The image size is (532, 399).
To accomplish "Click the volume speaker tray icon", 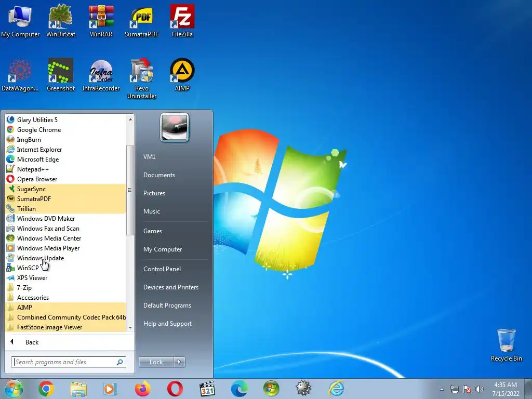I will (480, 389).
